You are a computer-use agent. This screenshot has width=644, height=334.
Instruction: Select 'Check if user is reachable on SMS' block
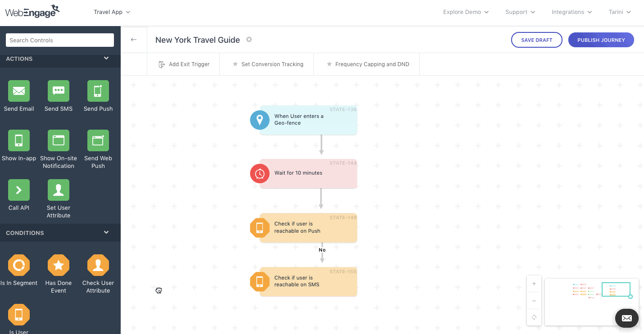pyautogui.click(x=308, y=281)
